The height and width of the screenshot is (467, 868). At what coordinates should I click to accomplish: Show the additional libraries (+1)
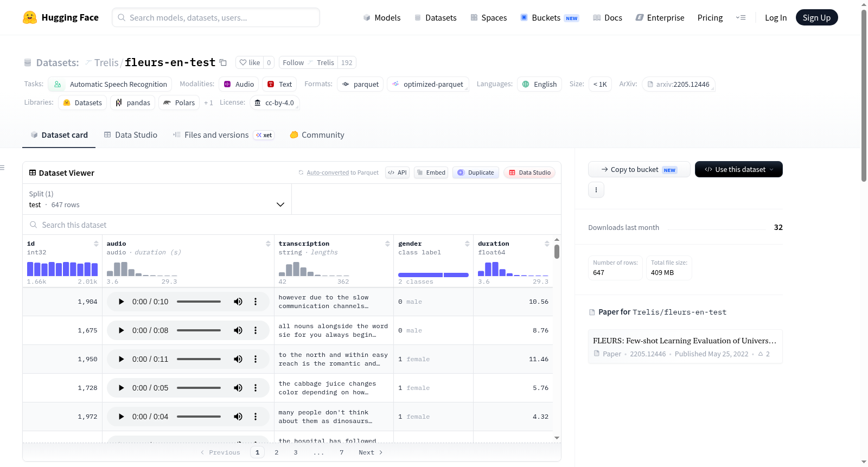pyautogui.click(x=208, y=103)
